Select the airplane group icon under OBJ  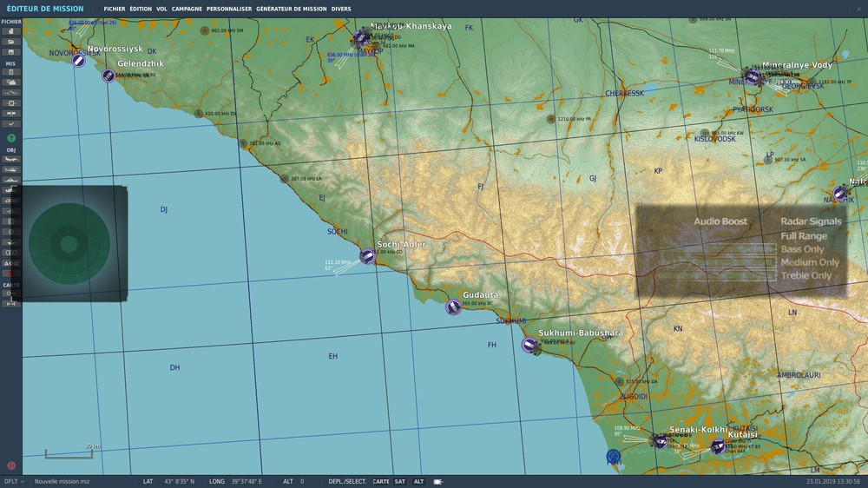coord(10,159)
